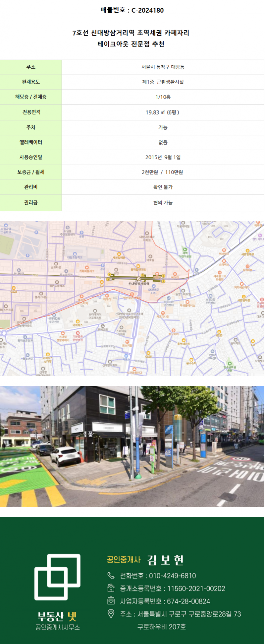Click the phone icon beside 전화번호
The width and height of the screenshot is (265, 644).
[x=111, y=575]
